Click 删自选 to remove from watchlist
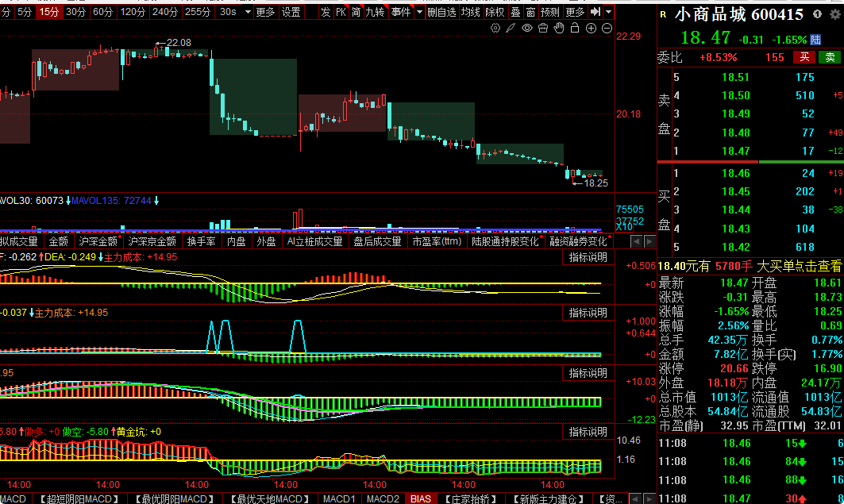This screenshot has height=504, width=844. [x=441, y=11]
